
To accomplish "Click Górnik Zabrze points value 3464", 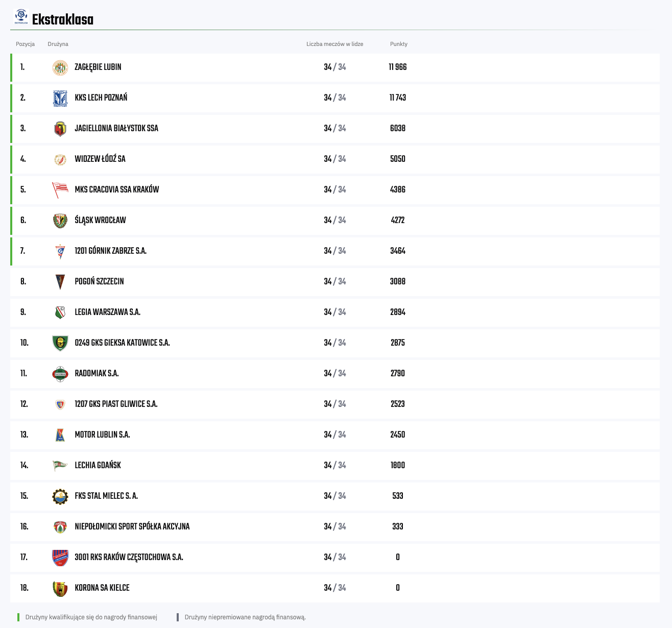I will [398, 251].
